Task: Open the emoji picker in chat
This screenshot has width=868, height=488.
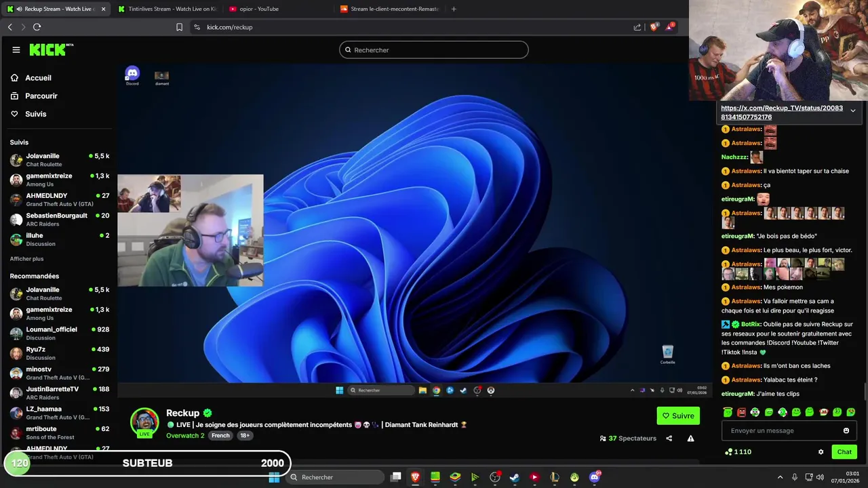Action: point(846,430)
